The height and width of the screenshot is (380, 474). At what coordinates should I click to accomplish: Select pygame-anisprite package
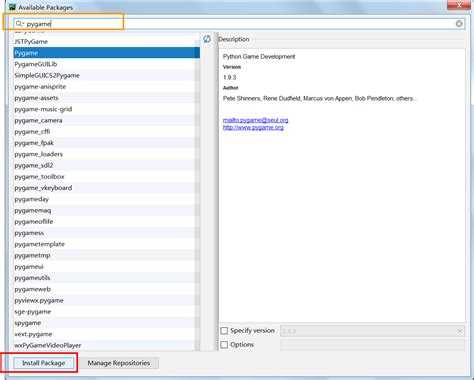point(107,87)
